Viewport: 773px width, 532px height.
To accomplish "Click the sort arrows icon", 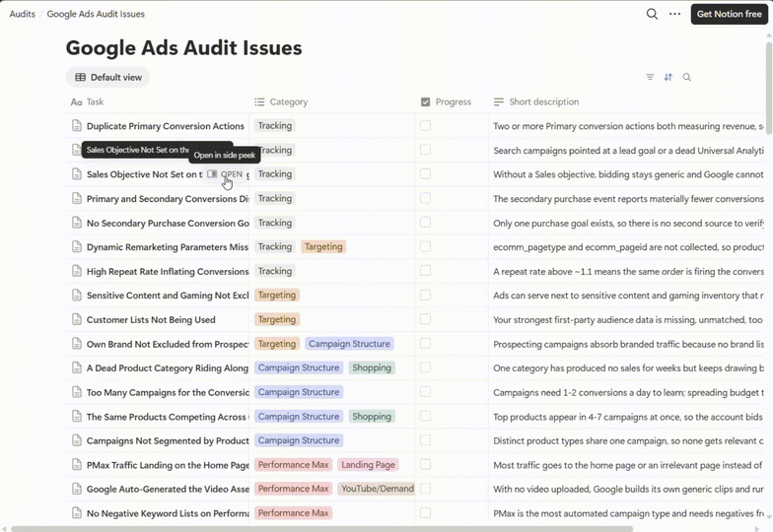I will click(x=668, y=77).
